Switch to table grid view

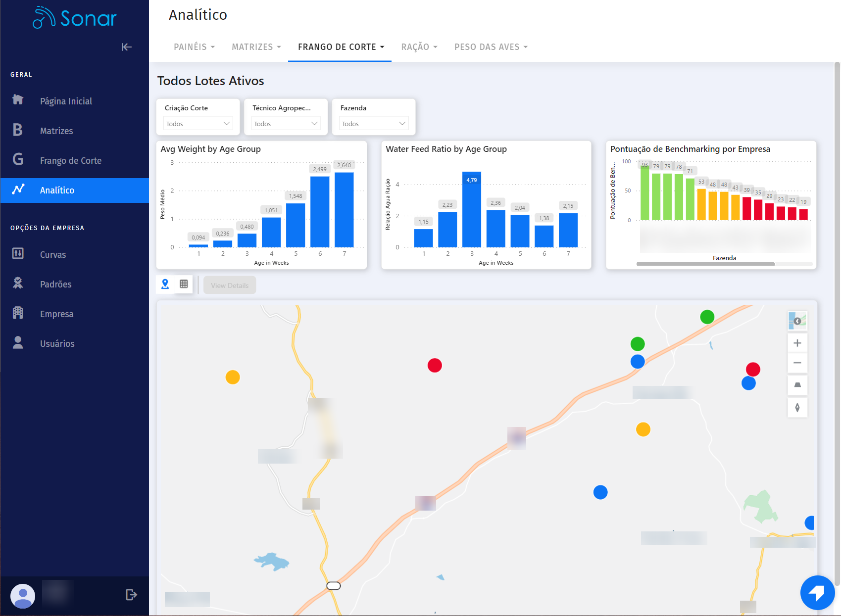(184, 284)
